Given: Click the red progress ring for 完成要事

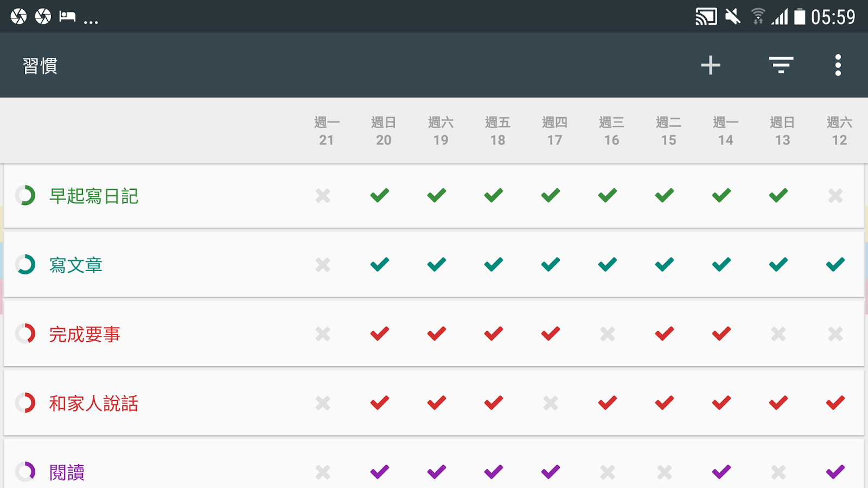Looking at the screenshot, I should [x=25, y=333].
